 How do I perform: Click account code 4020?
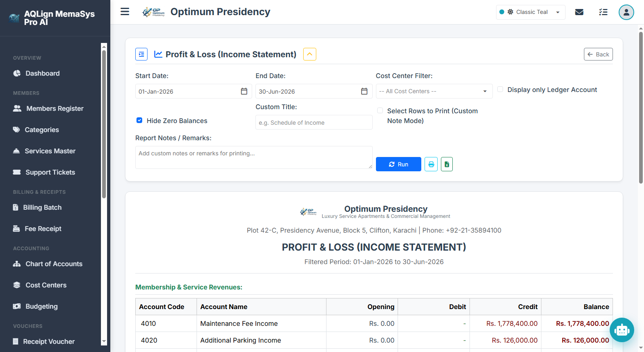149,340
